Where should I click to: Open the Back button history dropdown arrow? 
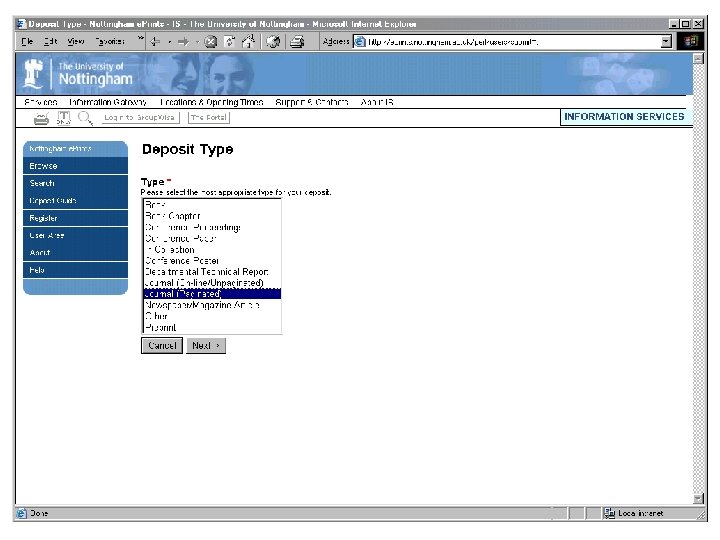coord(169,42)
